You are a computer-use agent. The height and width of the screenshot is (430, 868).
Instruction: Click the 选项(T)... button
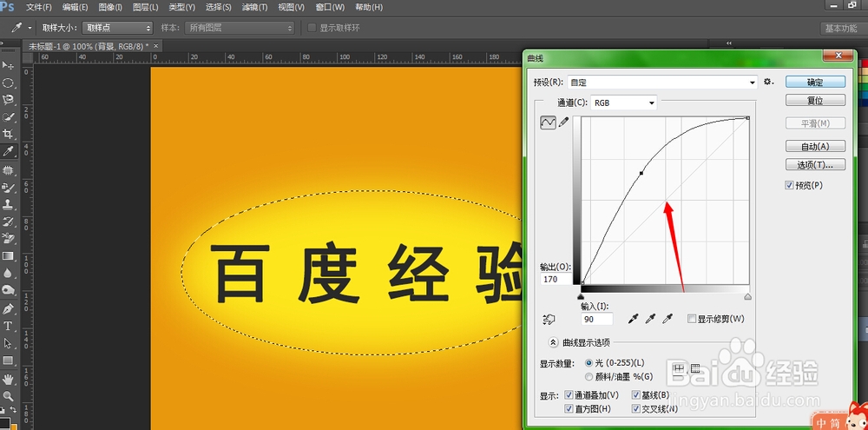tap(815, 165)
